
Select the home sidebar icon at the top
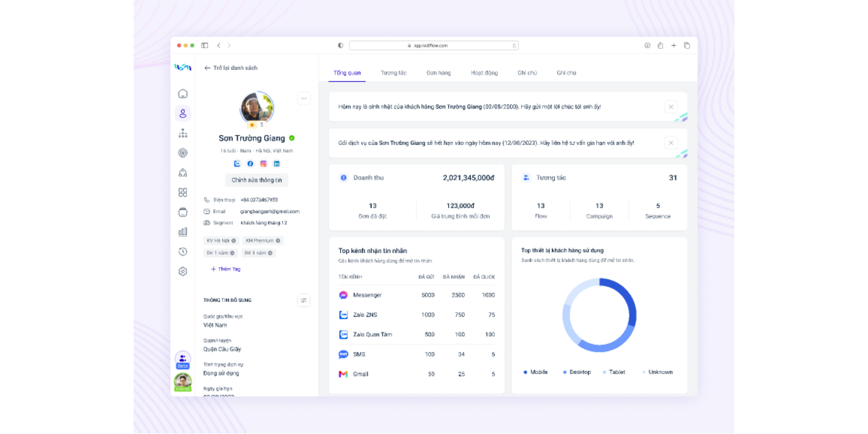[x=183, y=93]
